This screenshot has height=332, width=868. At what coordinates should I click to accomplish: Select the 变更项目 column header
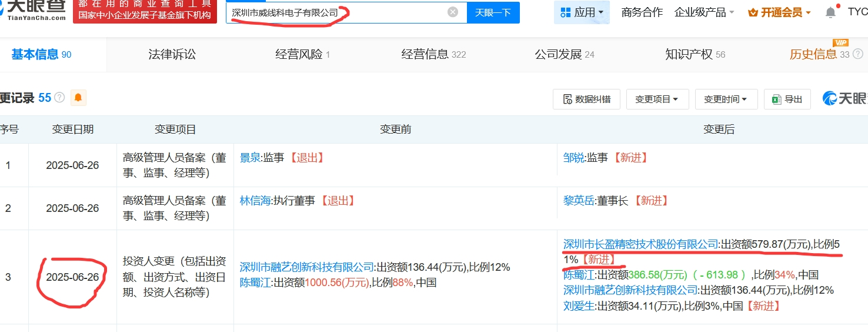[x=175, y=130]
